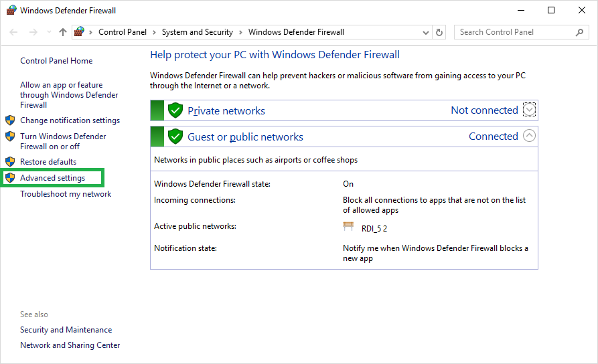598x364 pixels.
Task: Go up one level with the up arrow
Action: (63, 32)
